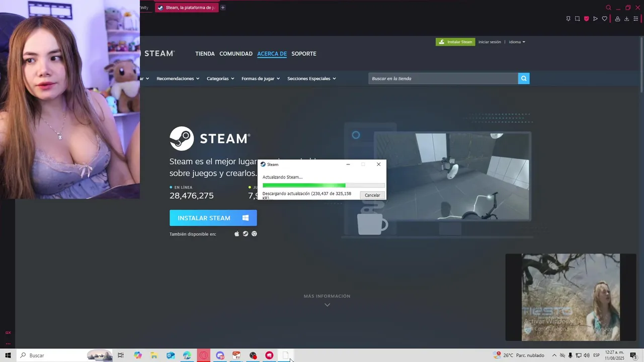Expand idioma language dropdown
The height and width of the screenshot is (362, 644).
(517, 42)
